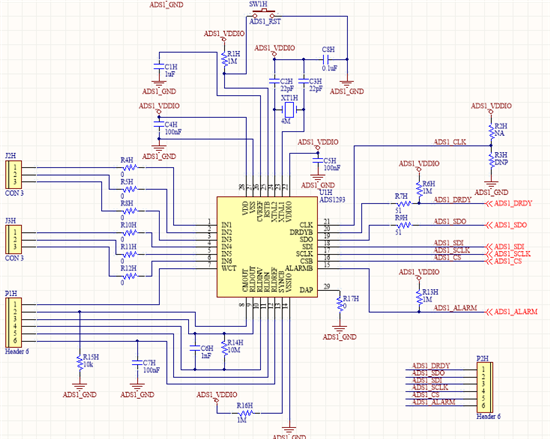
Task: Click the ground symbol below R17H
Action: [x=340, y=329]
